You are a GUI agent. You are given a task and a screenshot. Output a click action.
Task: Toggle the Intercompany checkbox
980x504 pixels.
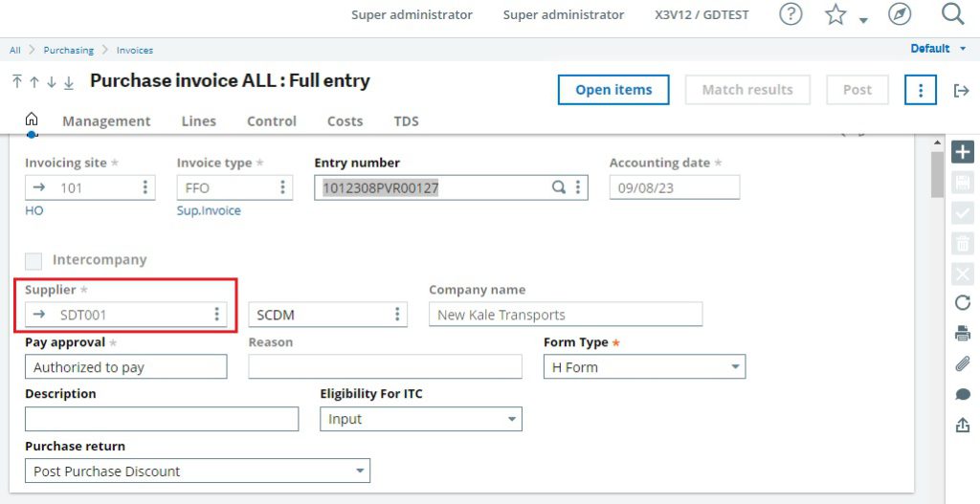[x=33, y=260]
